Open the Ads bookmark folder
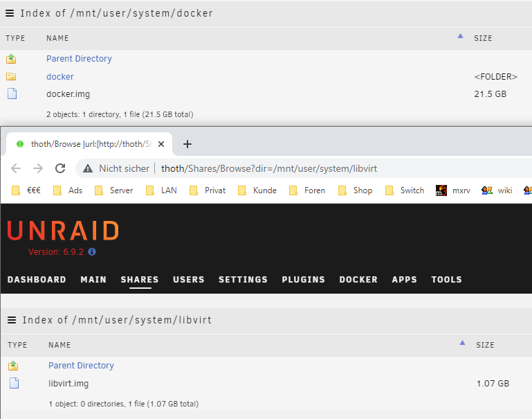The image size is (532, 419). (x=68, y=190)
